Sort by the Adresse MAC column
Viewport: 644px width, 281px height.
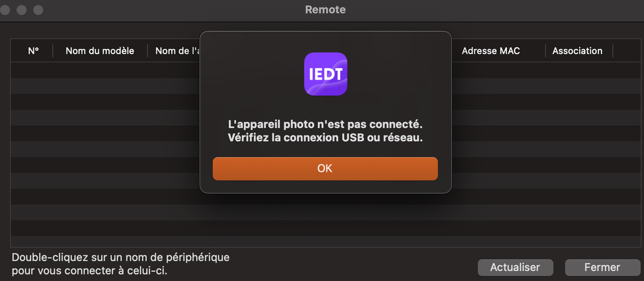pos(490,51)
